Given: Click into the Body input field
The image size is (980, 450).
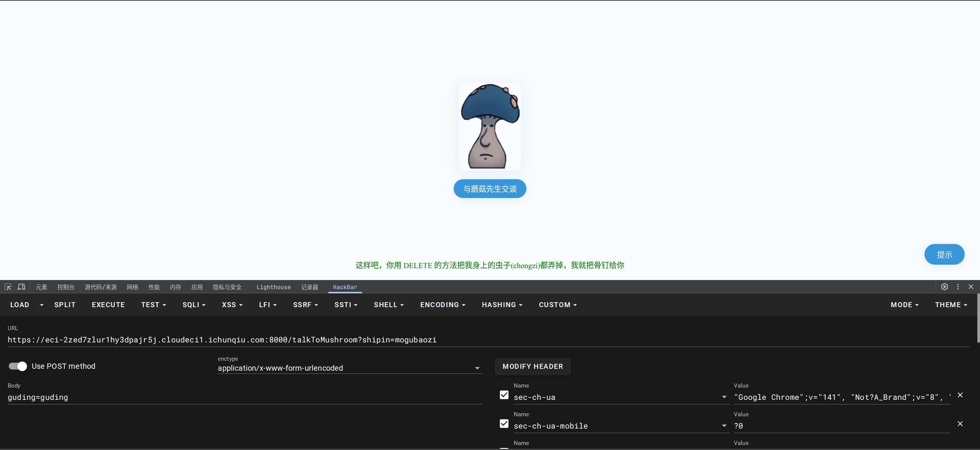Looking at the screenshot, I should (x=245, y=397).
